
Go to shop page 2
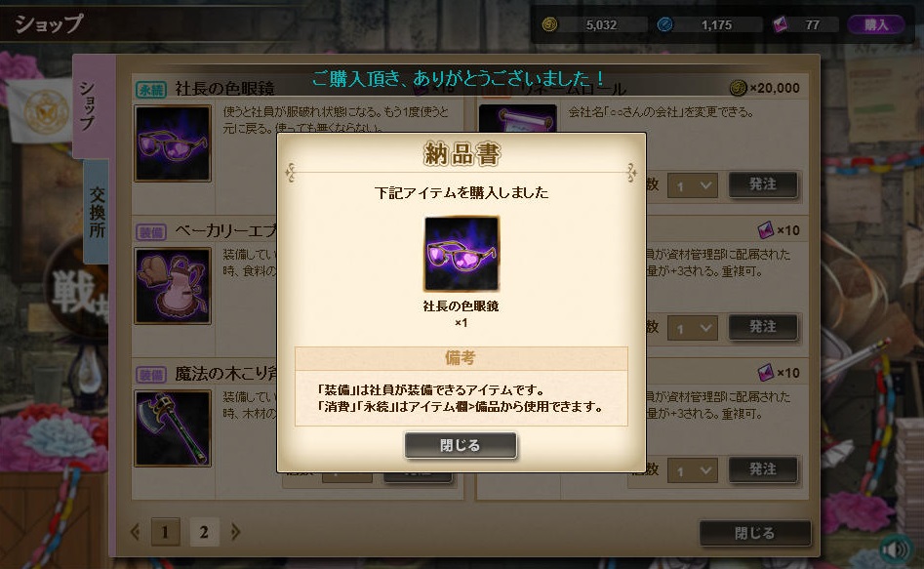pos(204,533)
